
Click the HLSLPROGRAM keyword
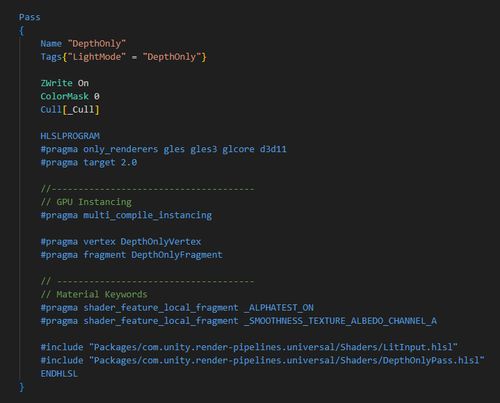[70, 136]
